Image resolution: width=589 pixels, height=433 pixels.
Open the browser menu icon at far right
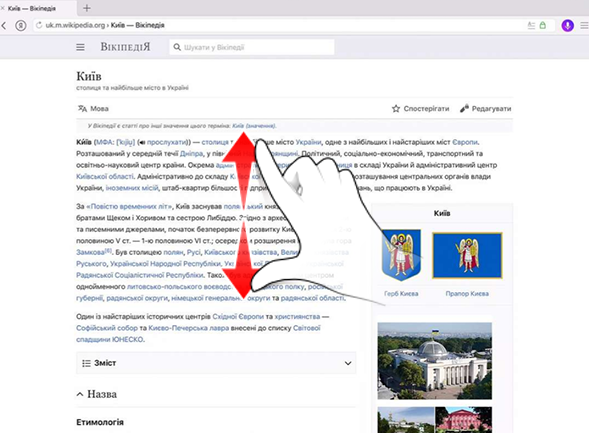tap(584, 26)
